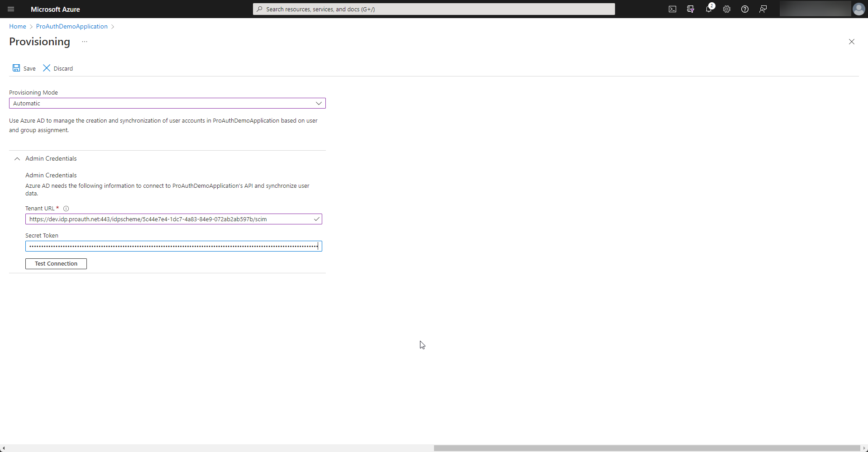Show Tenant URL info tooltip
Image resolution: width=868 pixels, height=452 pixels.
tap(66, 208)
